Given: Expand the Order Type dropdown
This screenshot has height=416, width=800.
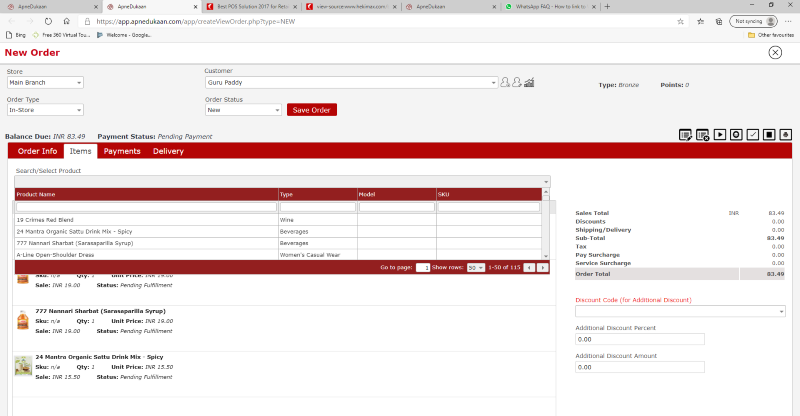Looking at the screenshot, I should pyautogui.click(x=45, y=110).
